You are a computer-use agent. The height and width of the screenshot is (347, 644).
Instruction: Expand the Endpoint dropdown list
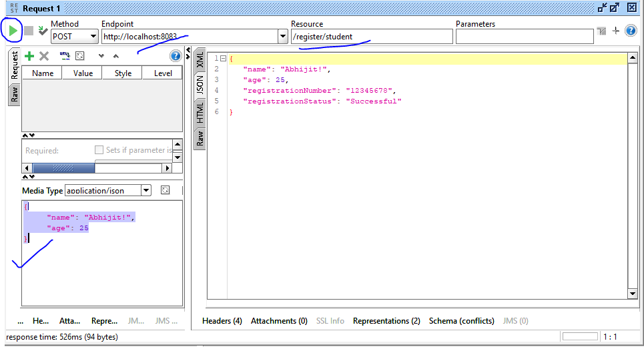coord(283,37)
